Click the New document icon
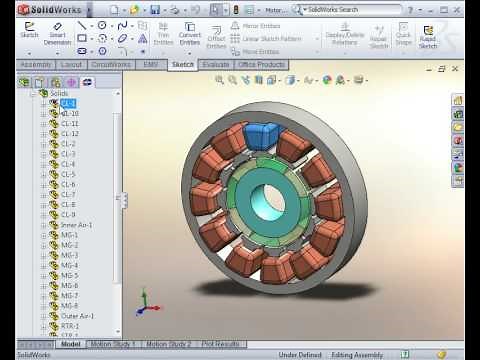 [114, 10]
